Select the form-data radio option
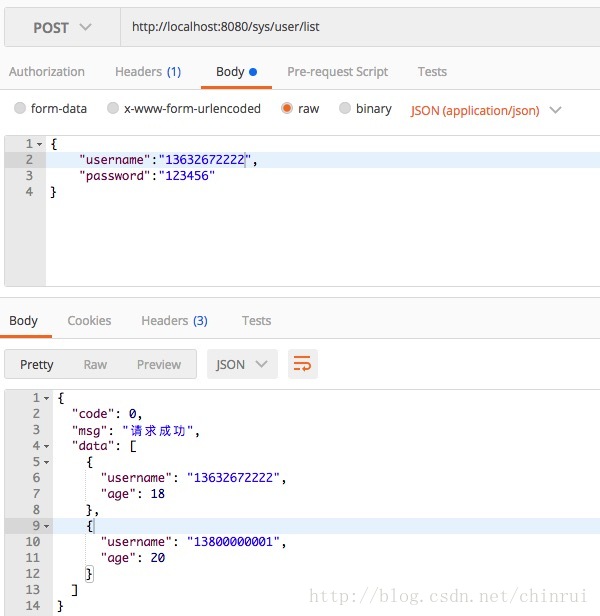This screenshot has height=616, width=600. pyautogui.click(x=21, y=109)
